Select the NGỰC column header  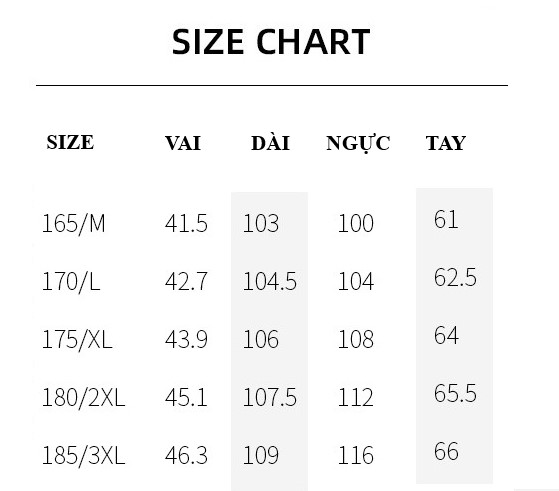coord(358,144)
